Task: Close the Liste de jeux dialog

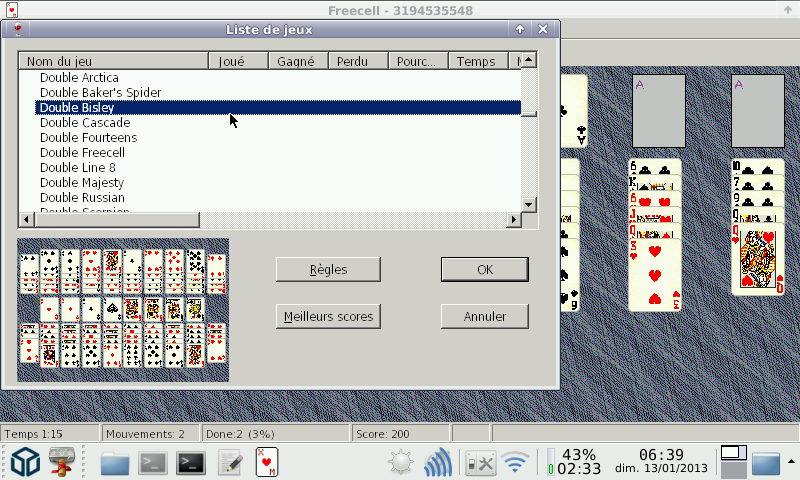Action: pos(543,29)
